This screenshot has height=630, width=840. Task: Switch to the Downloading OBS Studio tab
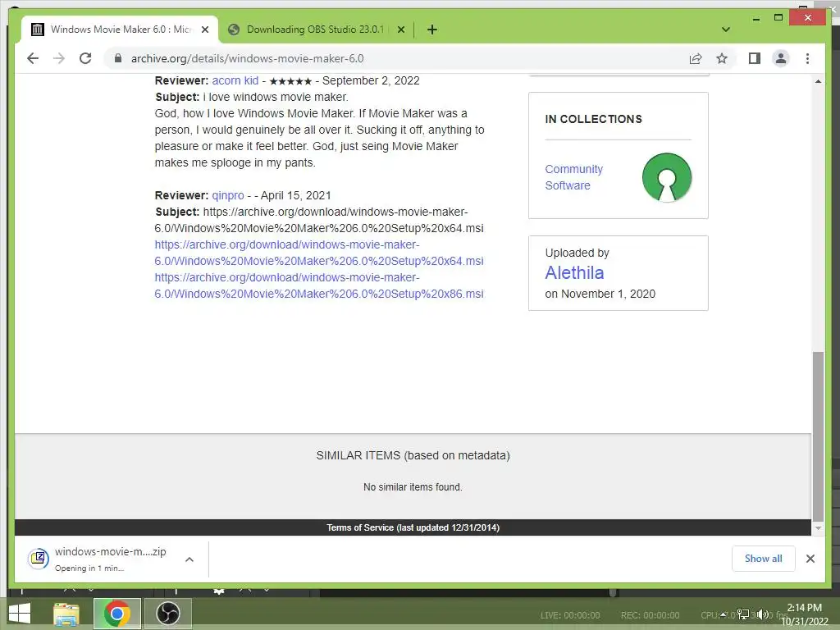tap(316, 30)
